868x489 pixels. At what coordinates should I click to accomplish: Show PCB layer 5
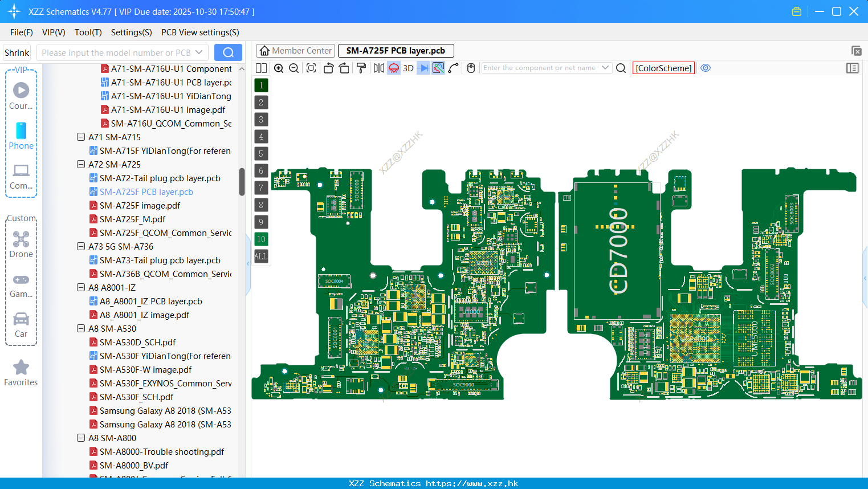click(261, 153)
